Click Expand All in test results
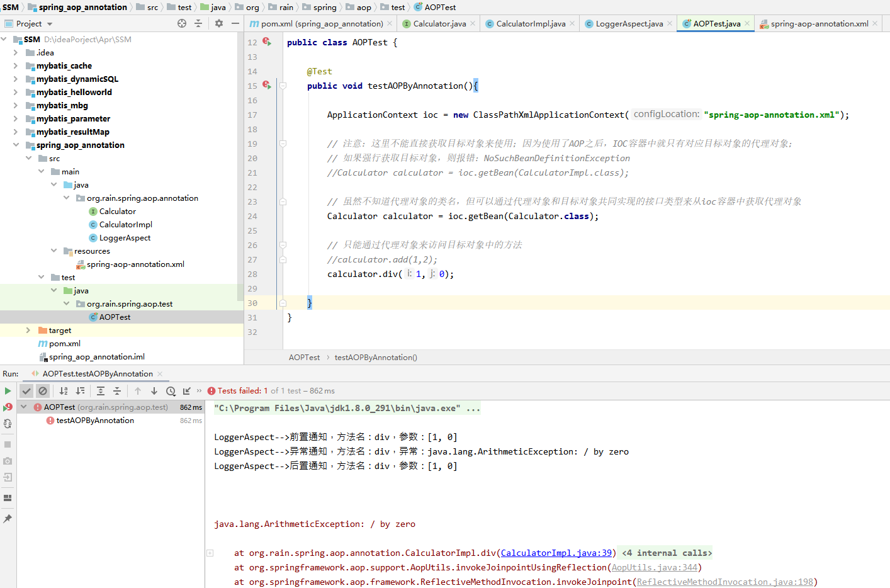Screen dimensions: 890x588 click(101, 391)
